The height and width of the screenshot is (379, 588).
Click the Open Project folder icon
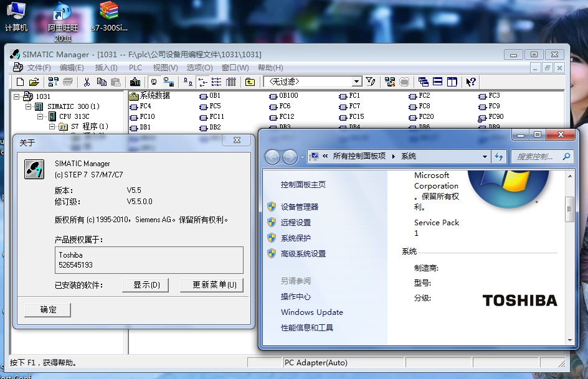coord(34,82)
